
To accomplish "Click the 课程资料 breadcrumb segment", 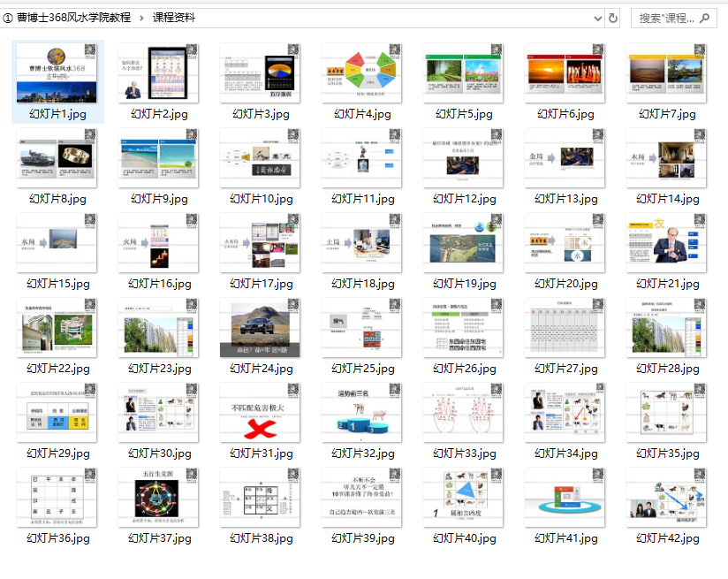I will (174, 18).
